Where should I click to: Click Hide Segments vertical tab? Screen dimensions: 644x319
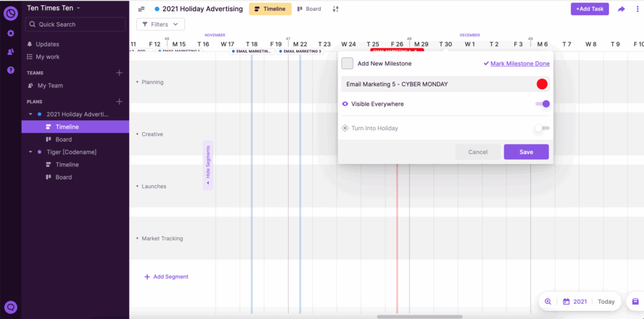coord(208,165)
